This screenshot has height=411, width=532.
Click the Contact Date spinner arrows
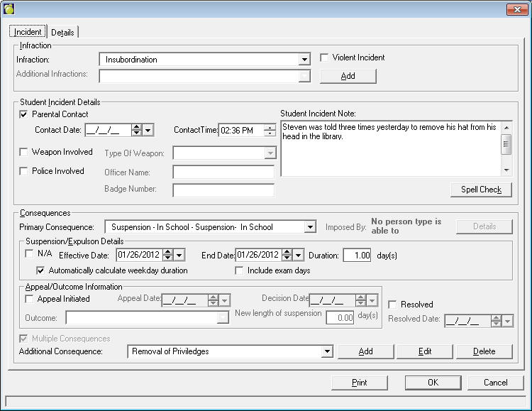coord(136,130)
